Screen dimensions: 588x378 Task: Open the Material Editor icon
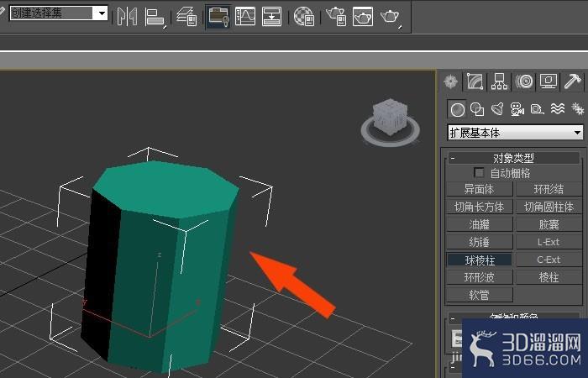tap(304, 17)
